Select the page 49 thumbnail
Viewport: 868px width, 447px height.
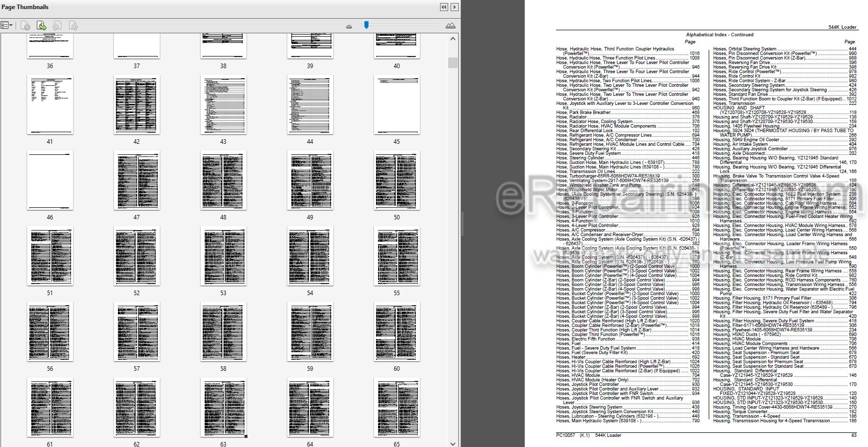coord(310,181)
